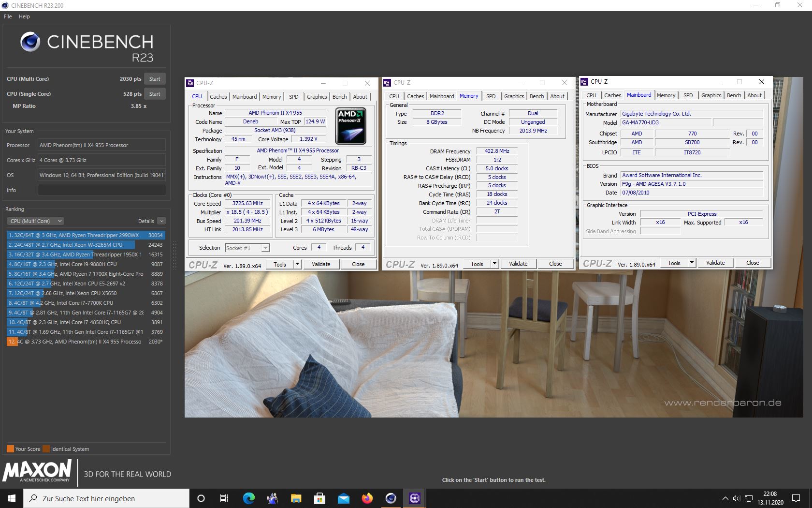
Task: Open the notification center
Action: tap(796, 498)
